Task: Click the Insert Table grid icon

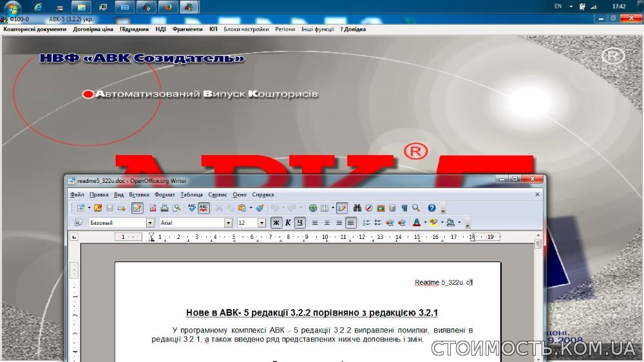Action: click(x=325, y=208)
